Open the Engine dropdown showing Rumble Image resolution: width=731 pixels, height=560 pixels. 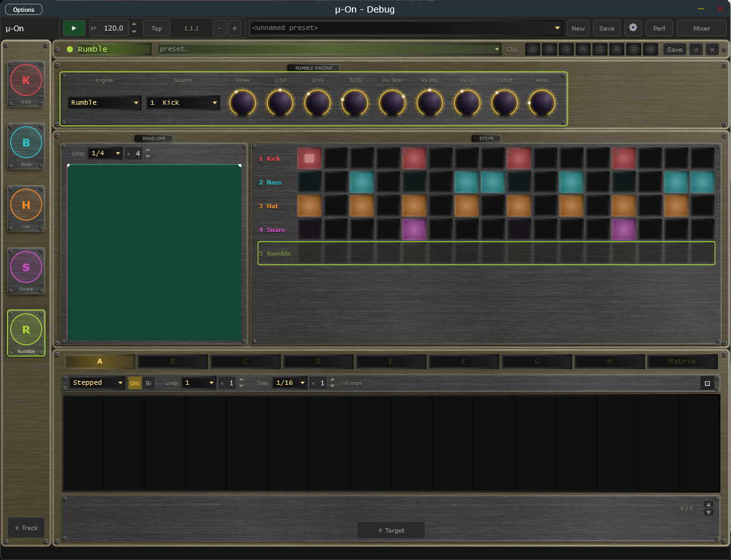104,102
